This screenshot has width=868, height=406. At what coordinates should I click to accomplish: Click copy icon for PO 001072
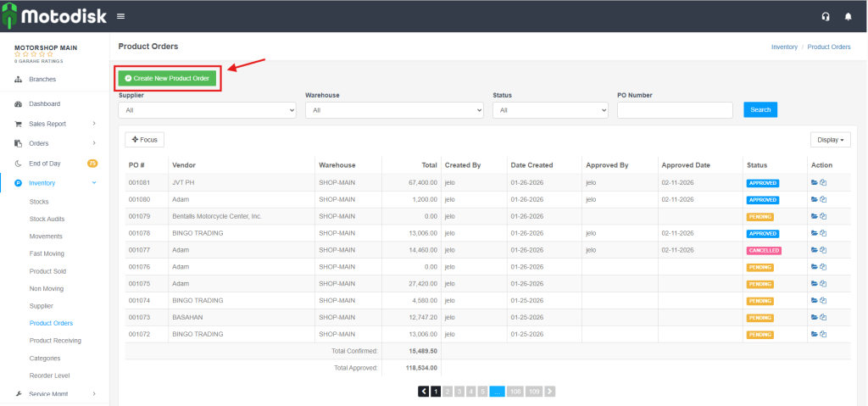[823, 334]
